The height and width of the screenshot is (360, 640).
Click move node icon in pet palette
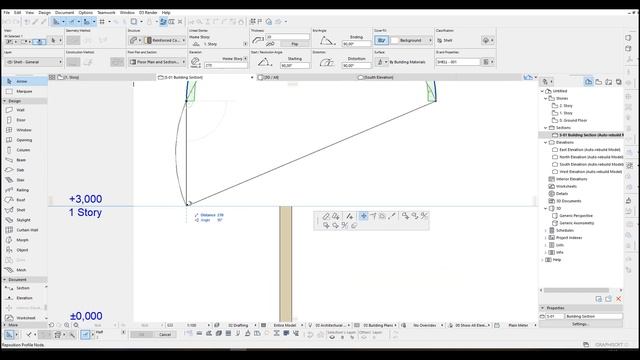tap(363, 216)
